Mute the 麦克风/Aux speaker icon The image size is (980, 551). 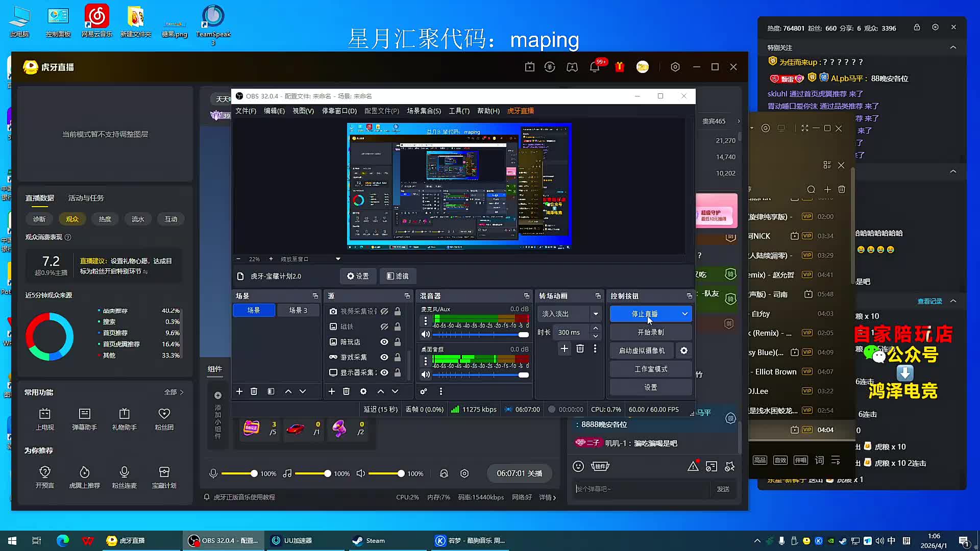point(425,335)
